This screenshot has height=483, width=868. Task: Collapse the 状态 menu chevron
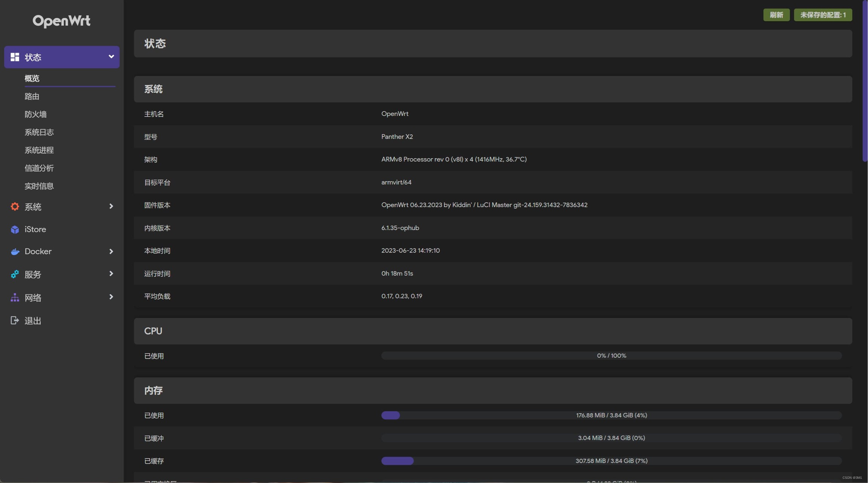point(111,57)
